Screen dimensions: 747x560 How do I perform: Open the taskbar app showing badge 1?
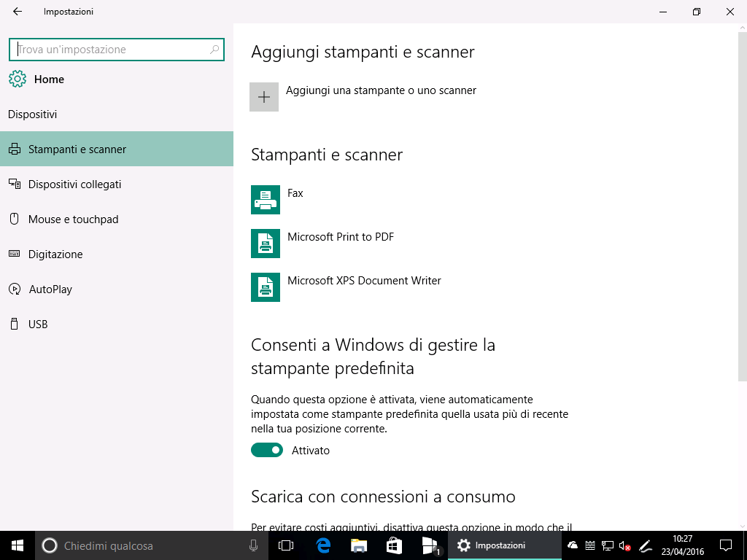(430, 545)
